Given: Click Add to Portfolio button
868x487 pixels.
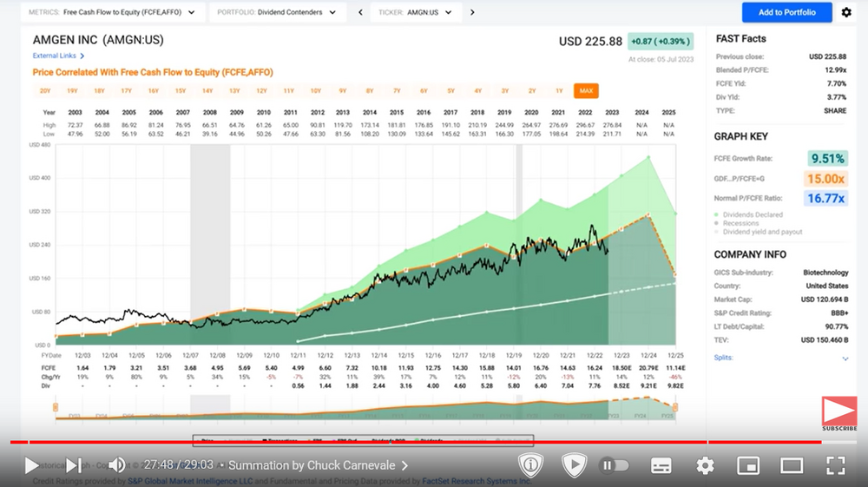Looking at the screenshot, I should point(786,12).
